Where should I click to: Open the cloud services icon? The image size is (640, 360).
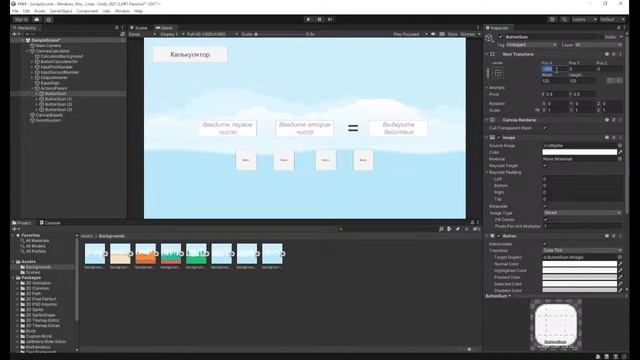(x=37, y=20)
